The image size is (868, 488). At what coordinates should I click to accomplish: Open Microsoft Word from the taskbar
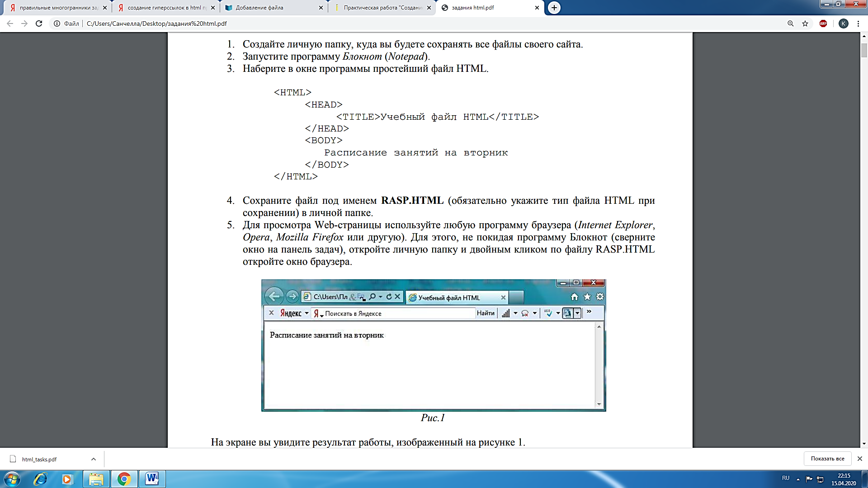[x=152, y=479]
